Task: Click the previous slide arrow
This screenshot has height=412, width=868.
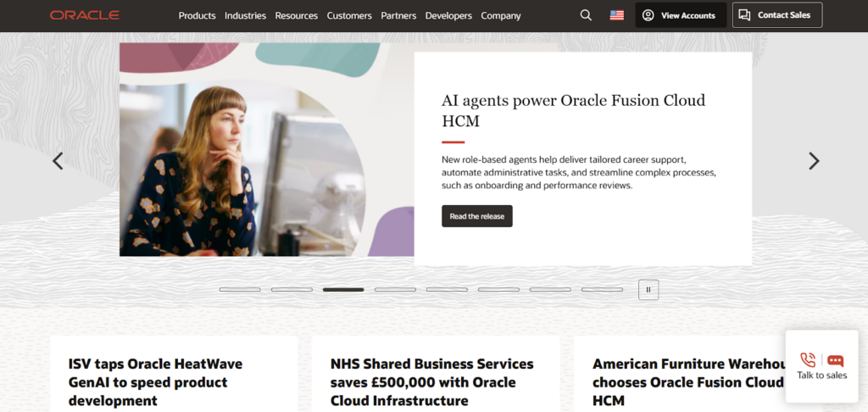Action: [x=58, y=160]
